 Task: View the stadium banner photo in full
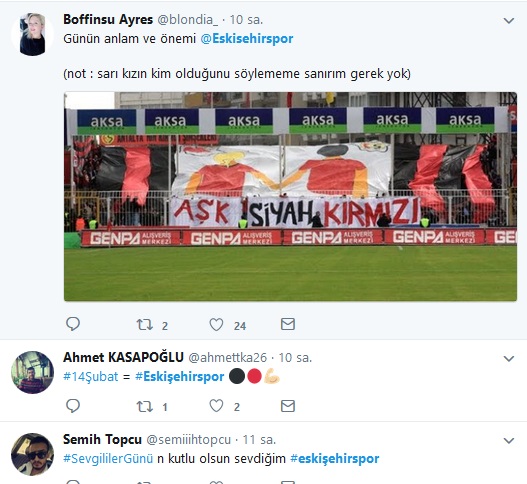(x=290, y=196)
